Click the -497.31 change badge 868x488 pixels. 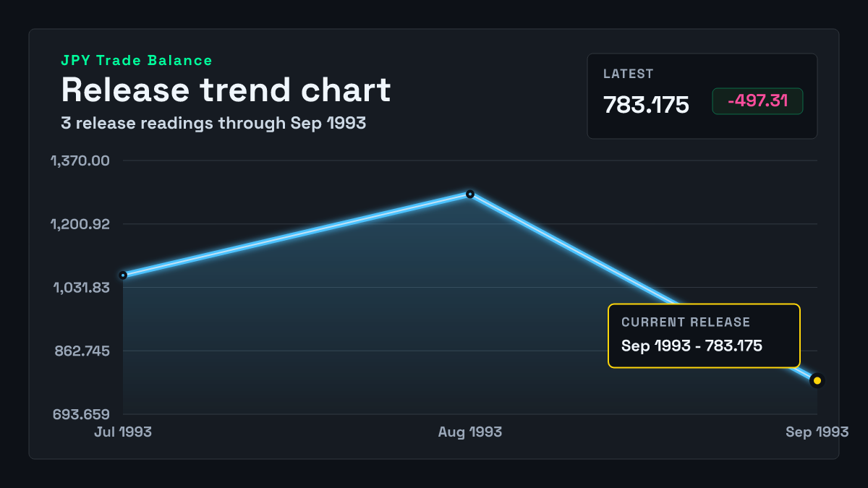[x=757, y=101]
